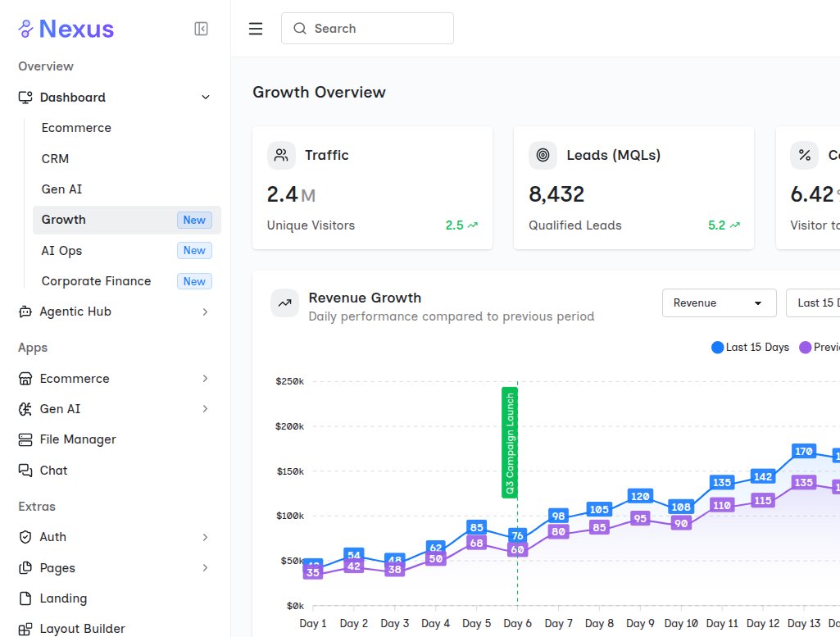Open the hamburger menu icon
840x637 pixels.
(256, 29)
